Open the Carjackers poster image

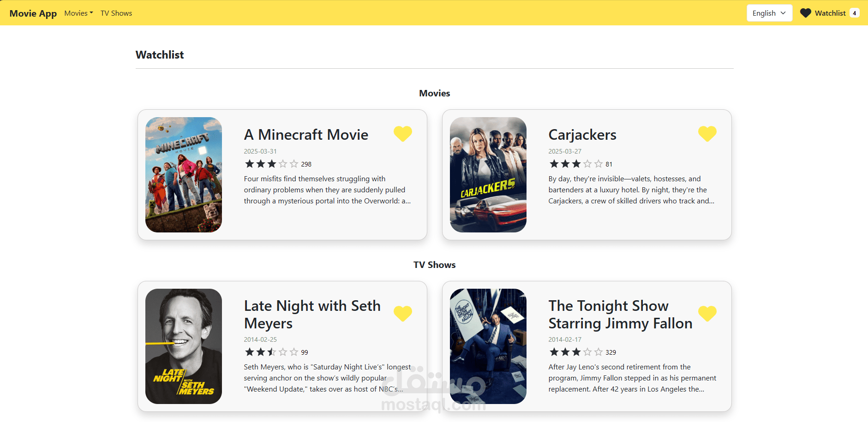pos(488,175)
